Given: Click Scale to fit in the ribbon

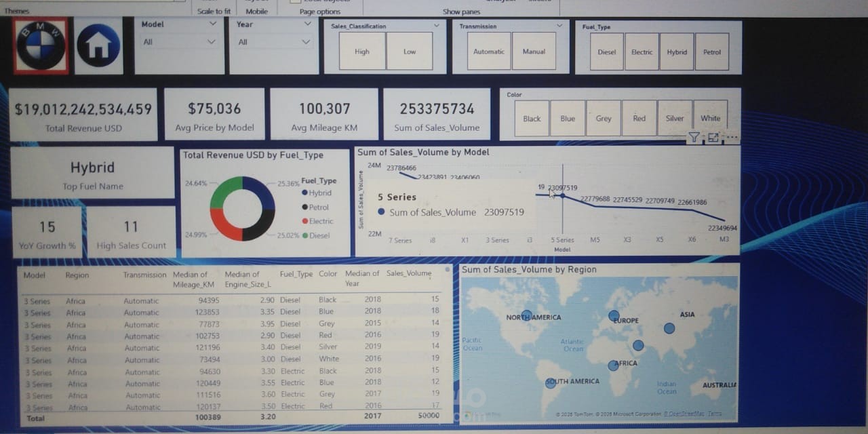Looking at the screenshot, I should (x=214, y=12).
